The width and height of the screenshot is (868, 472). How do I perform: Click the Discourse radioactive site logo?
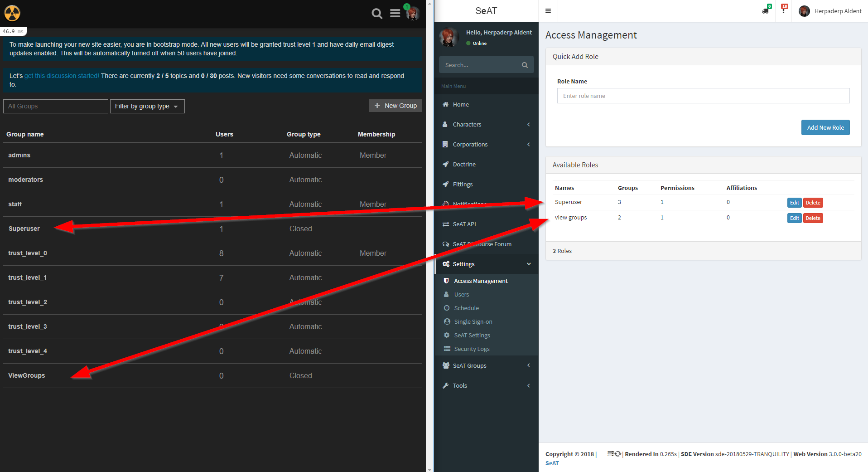point(12,13)
